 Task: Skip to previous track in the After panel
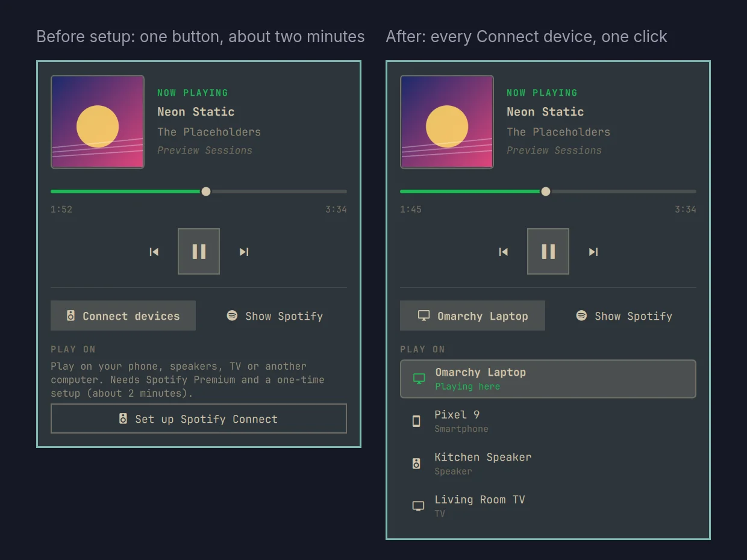click(504, 252)
